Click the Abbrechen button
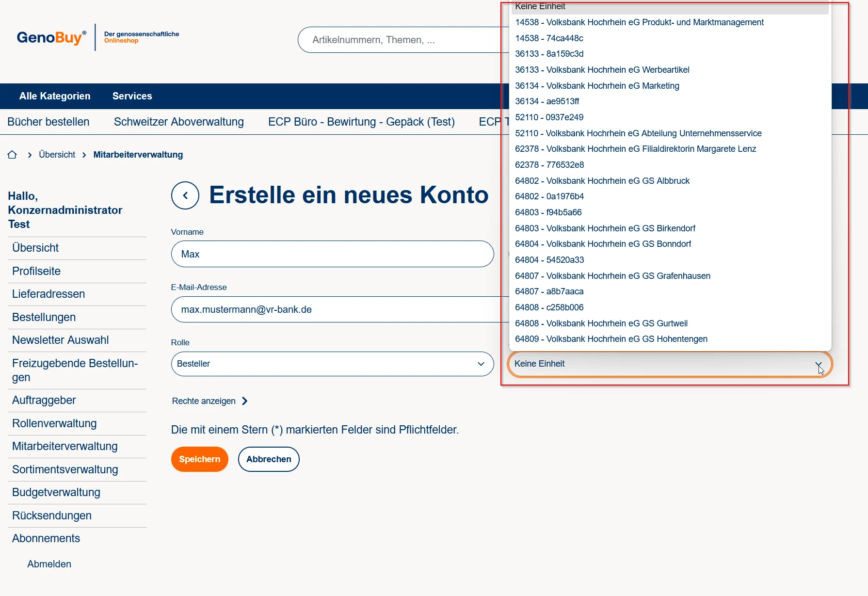 (269, 459)
